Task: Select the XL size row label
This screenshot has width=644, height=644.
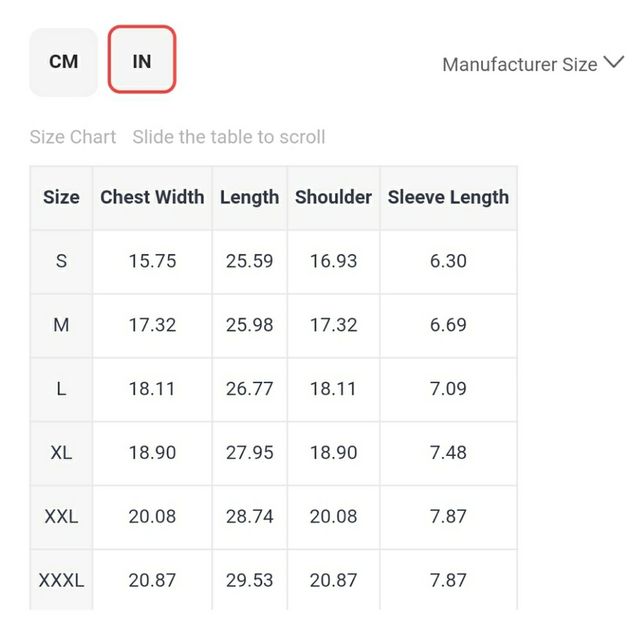Action: click(x=61, y=452)
